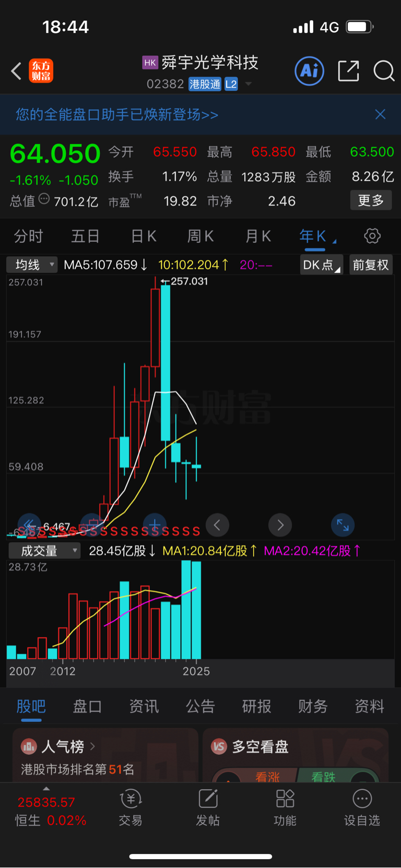Tap the back arrow icon
401x868 pixels.
[x=17, y=71]
